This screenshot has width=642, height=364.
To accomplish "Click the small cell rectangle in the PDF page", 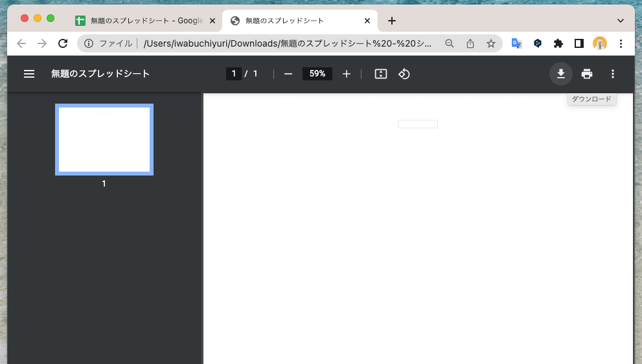I will 418,124.
